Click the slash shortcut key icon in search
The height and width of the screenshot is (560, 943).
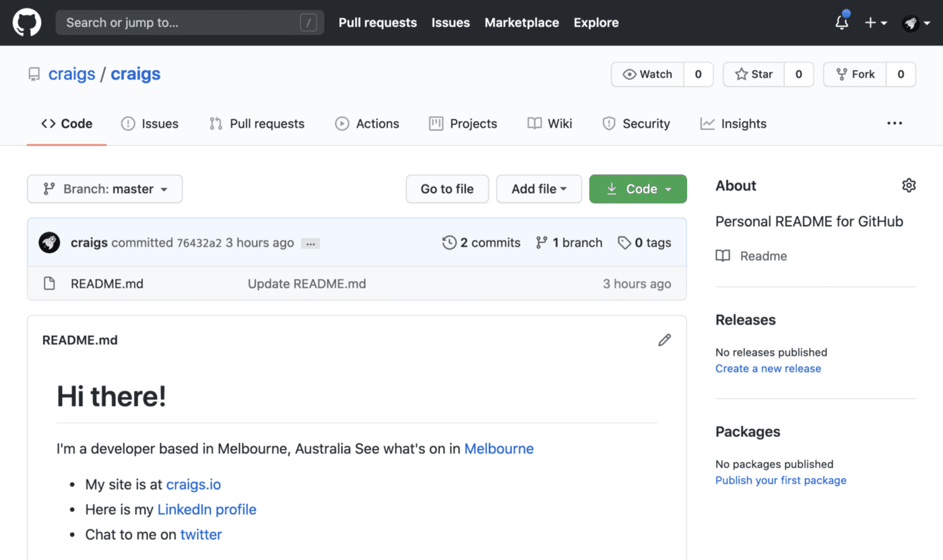coord(308,23)
